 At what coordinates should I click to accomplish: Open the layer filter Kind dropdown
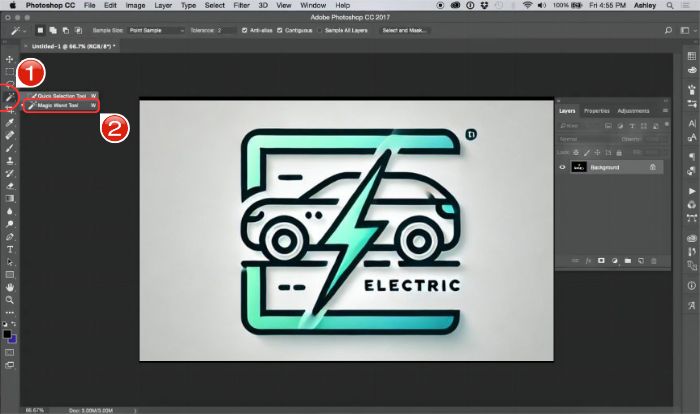(x=579, y=126)
